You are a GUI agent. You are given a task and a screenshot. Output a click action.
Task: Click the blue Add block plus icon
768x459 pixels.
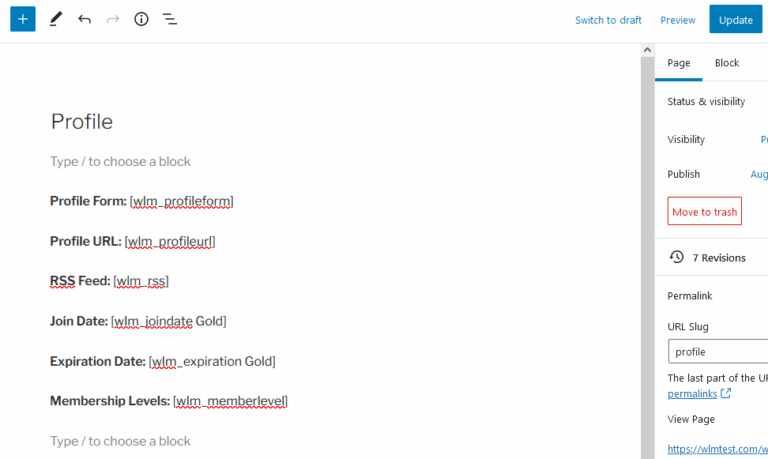coord(22,19)
